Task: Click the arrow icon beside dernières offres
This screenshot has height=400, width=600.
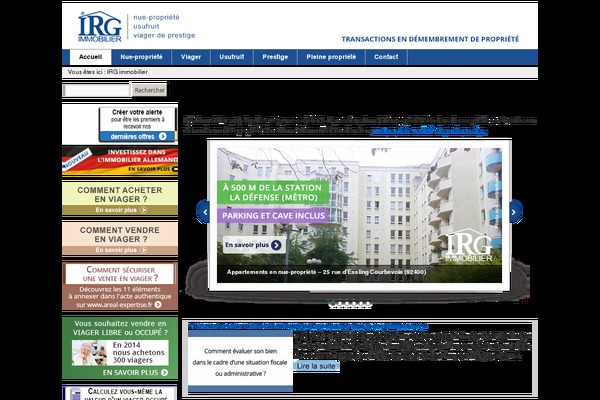Action: [x=163, y=136]
